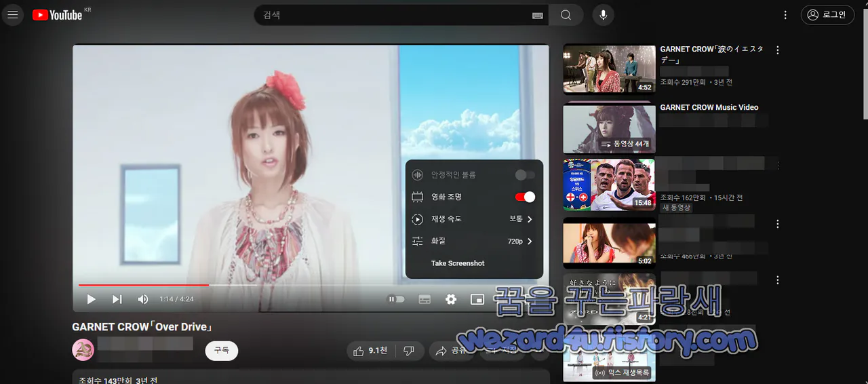Select Take Screenshot menu entry

point(474,263)
